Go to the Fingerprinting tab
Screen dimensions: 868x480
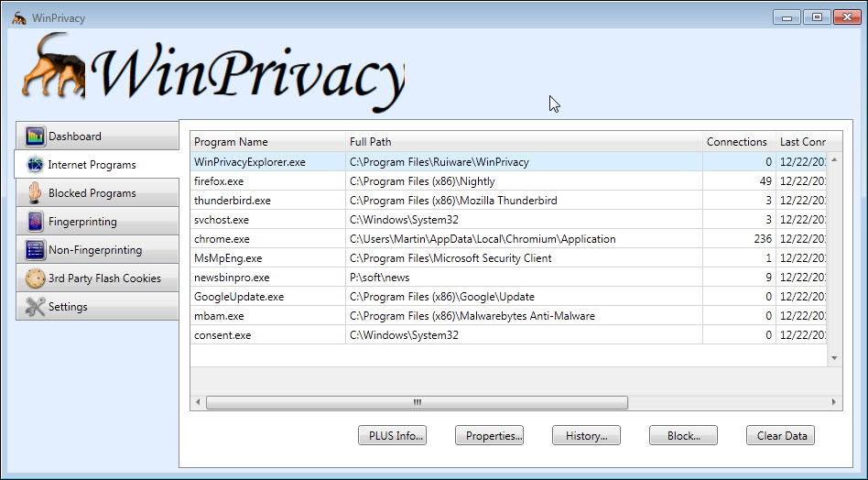(97, 222)
